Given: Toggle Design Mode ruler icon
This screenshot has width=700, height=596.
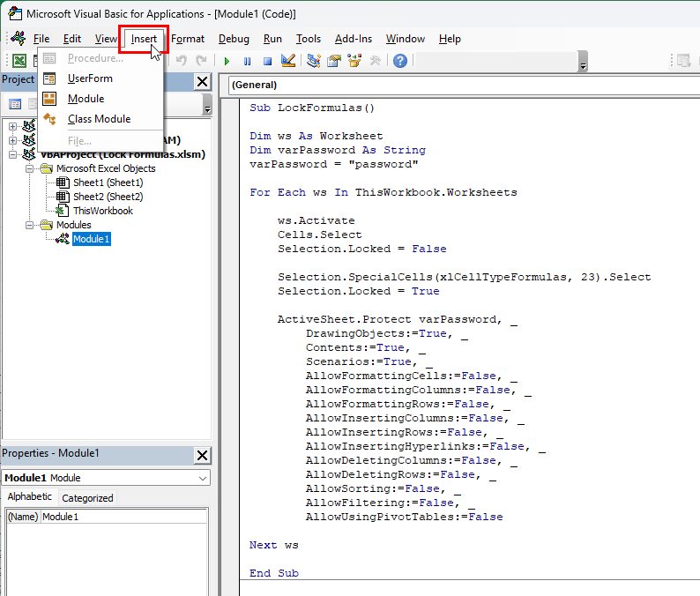Looking at the screenshot, I should (288, 60).
